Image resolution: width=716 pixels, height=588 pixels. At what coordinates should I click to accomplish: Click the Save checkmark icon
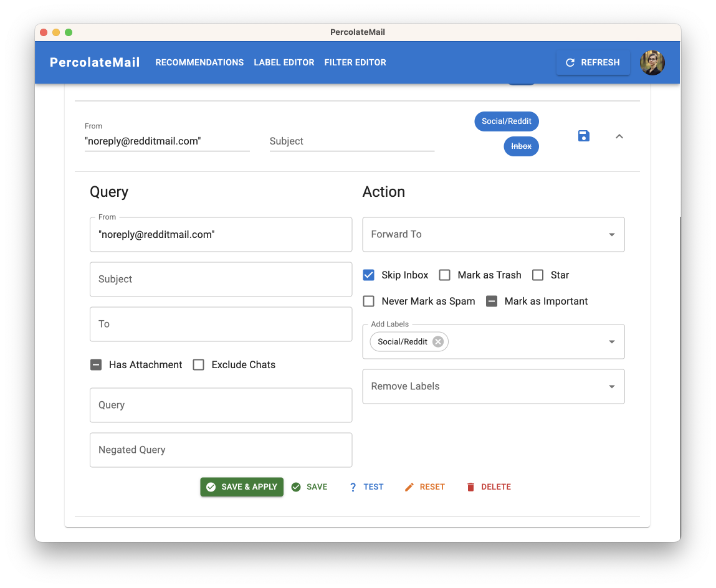[x=296, y=487]
